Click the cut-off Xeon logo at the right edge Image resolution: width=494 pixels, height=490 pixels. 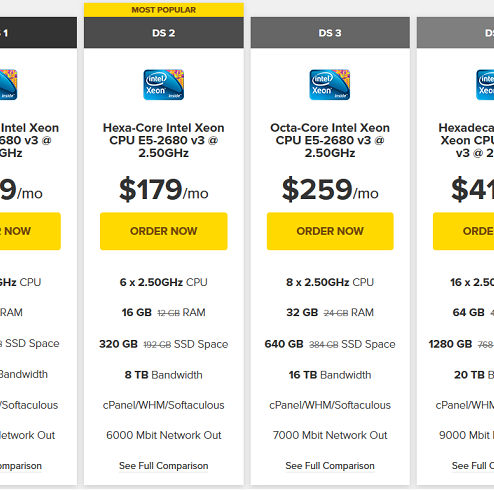pyautogui.click(x=485, y=85)
